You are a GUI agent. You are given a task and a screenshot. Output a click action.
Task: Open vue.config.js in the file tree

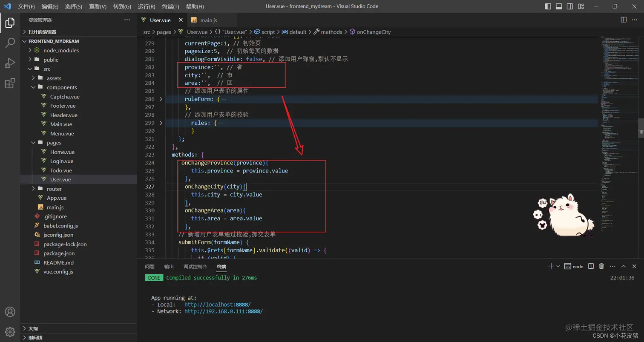[x=78, y=272]
